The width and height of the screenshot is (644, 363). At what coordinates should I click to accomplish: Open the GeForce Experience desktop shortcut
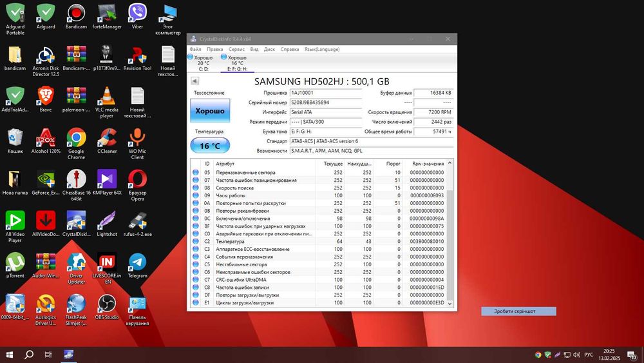point(46,182)
